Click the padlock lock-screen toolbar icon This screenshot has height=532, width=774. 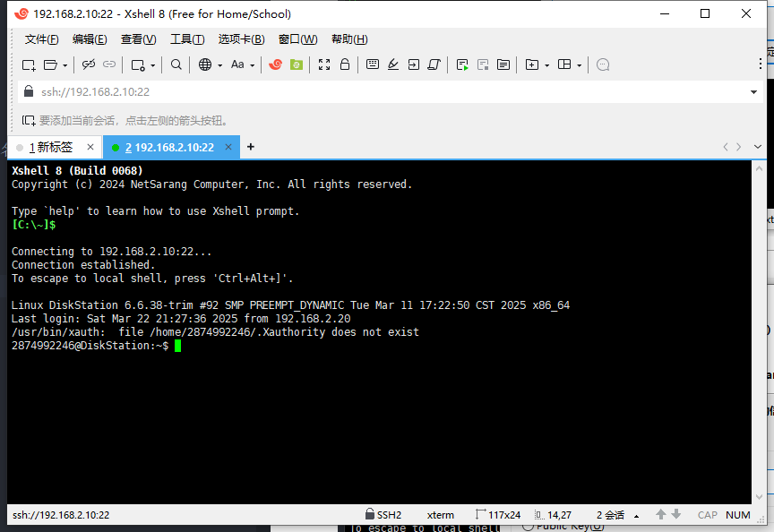[x=346, y=64]
